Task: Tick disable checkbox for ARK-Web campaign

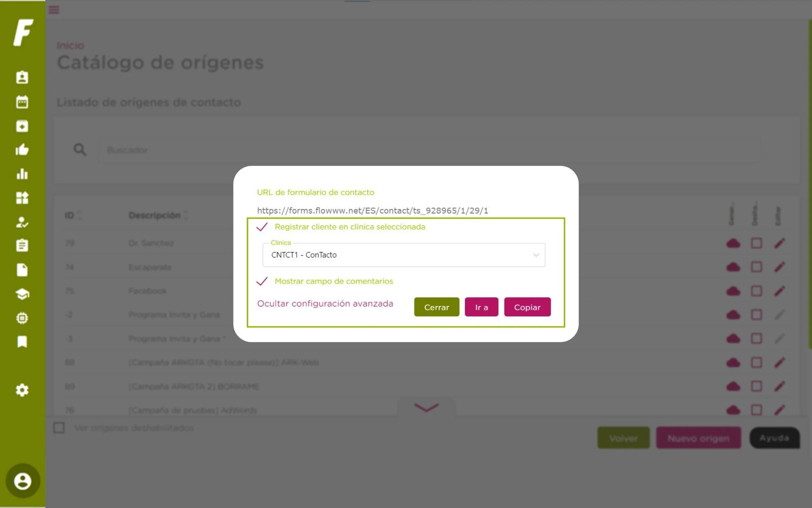Action: click(756, 363)
